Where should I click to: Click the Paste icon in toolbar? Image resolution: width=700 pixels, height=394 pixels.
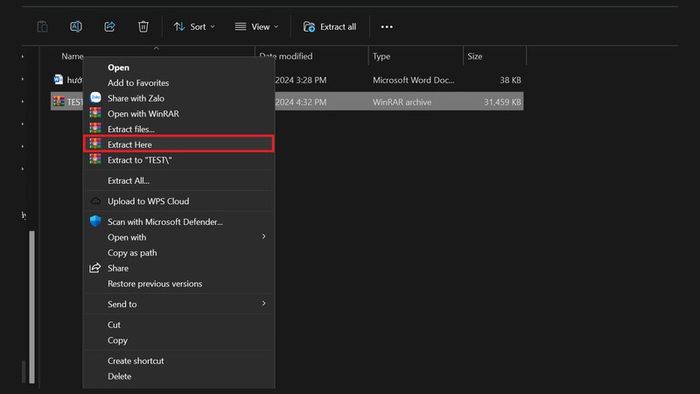tap(42, 27)
